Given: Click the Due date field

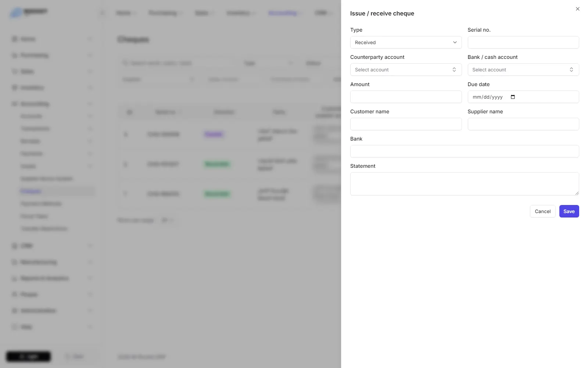Looking at the screenshot, I should [523, 97].
